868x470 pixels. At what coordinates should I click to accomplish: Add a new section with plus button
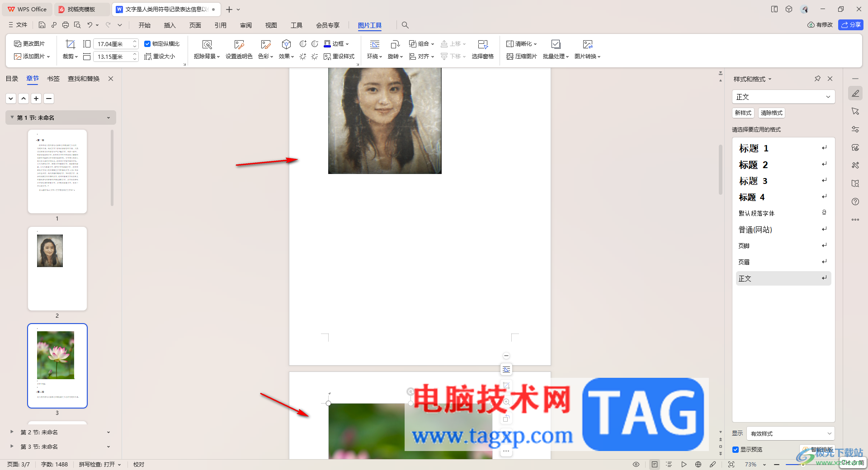(x=36, y=99)
